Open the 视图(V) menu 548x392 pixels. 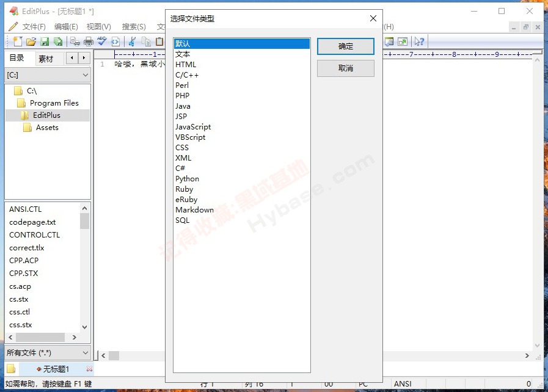98,26
